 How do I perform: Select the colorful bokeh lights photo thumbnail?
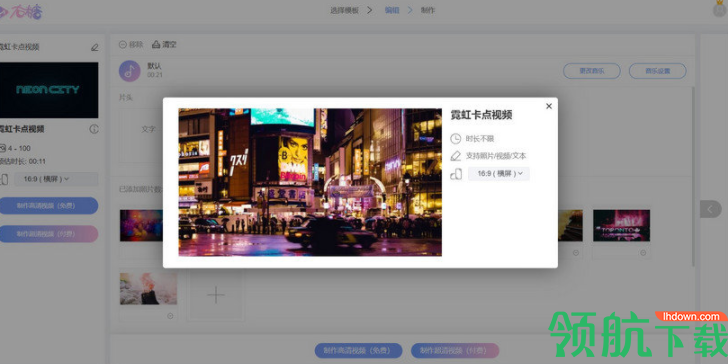pyautogui.click(x=141, y=226)
